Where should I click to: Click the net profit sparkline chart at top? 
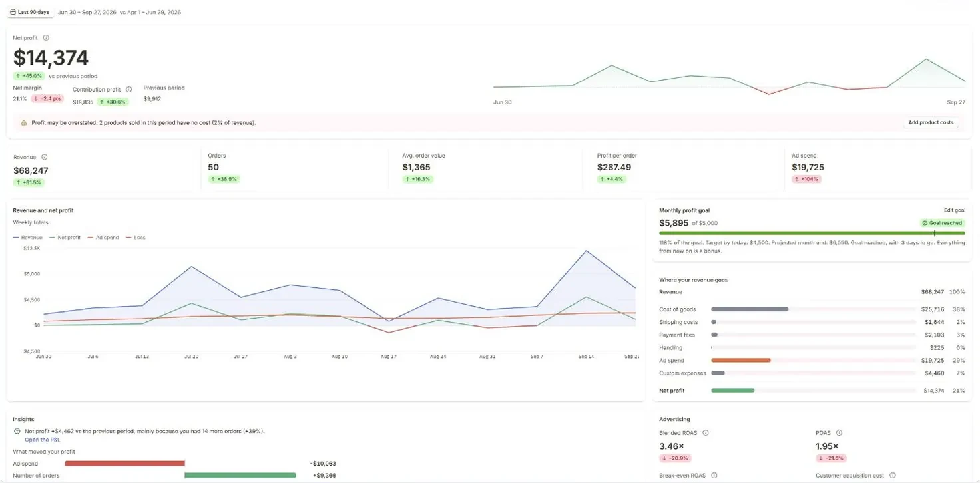point(729,78)
